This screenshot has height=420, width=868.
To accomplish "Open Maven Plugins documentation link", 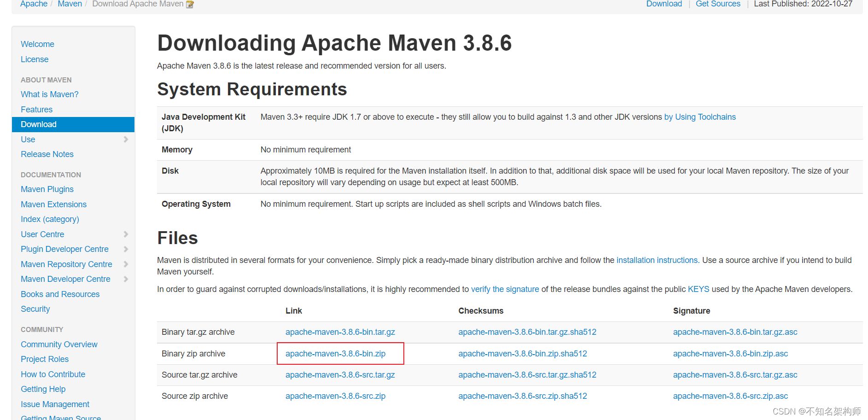I will click(x=47, y=189).
